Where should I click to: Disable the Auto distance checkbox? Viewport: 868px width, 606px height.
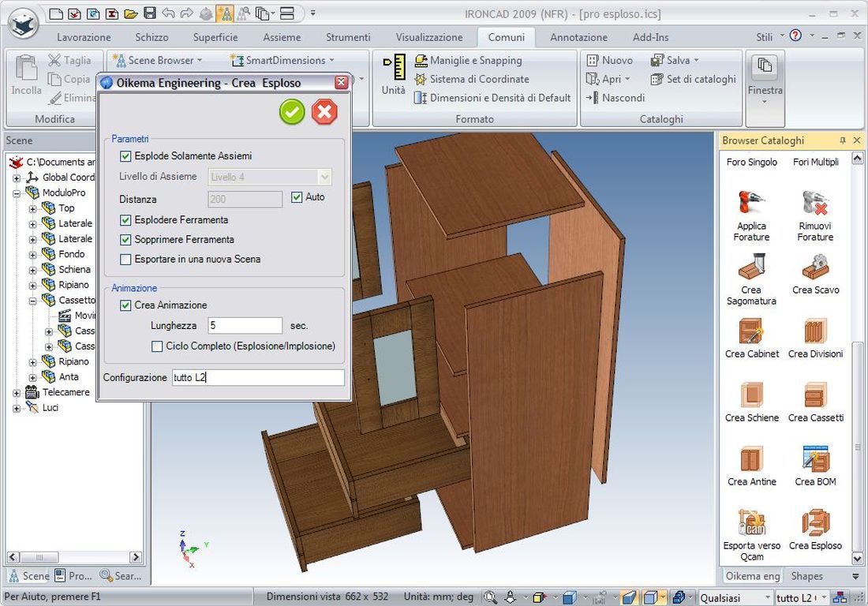297,197
